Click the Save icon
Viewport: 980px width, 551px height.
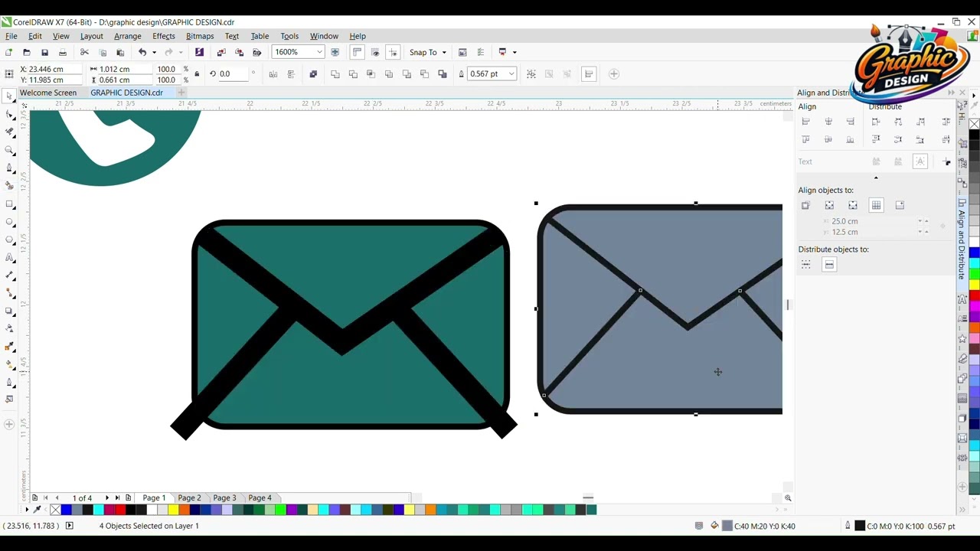44,52
